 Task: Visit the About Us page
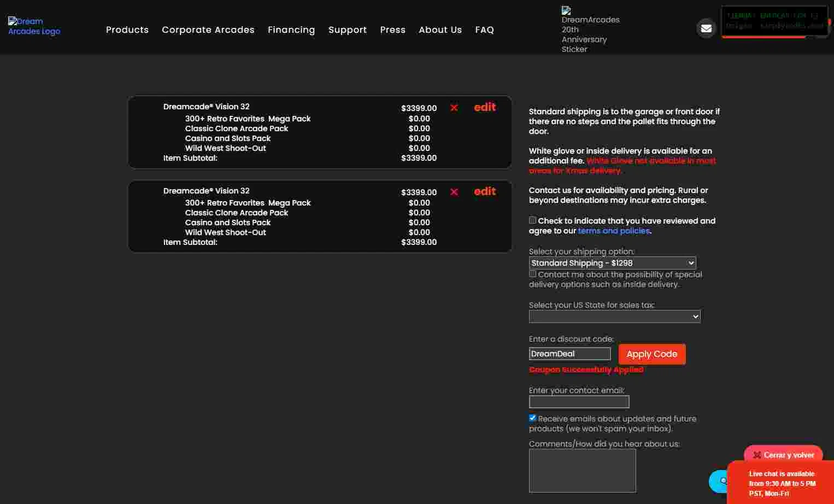[441, 30]
